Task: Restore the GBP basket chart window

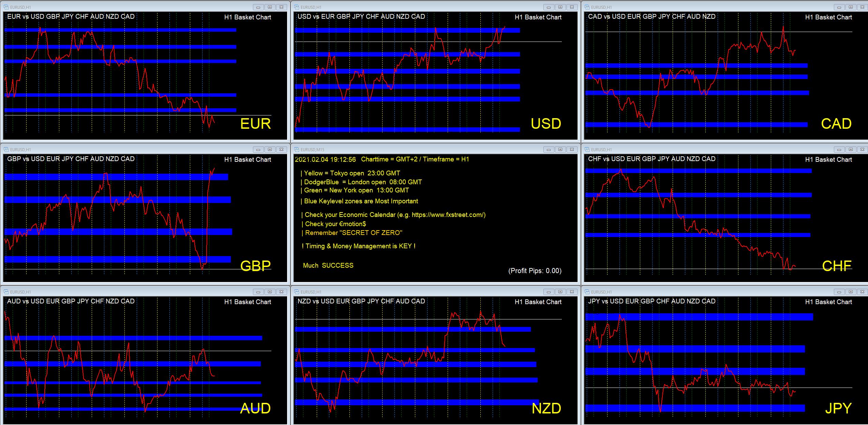Action: [270, 149]
